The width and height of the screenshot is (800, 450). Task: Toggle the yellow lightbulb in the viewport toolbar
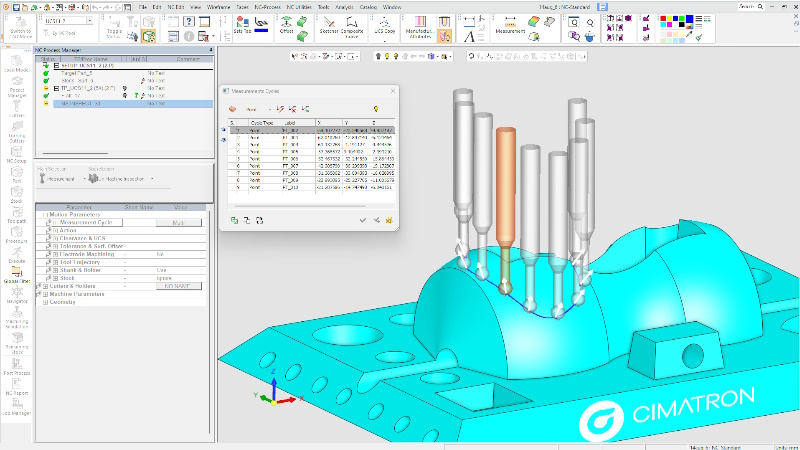pos(387,56)
